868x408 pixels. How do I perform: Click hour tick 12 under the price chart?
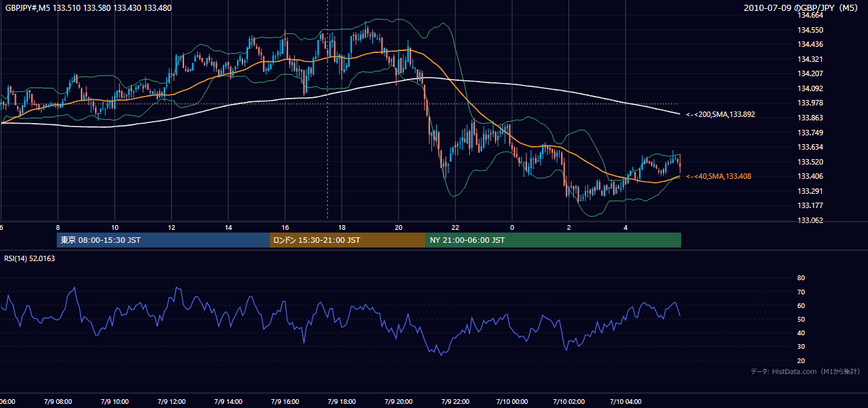[x=171, y=227]
